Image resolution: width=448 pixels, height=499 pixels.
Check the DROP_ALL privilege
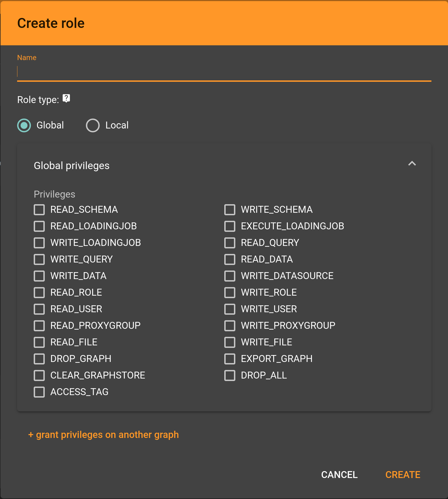pos(230,375)
